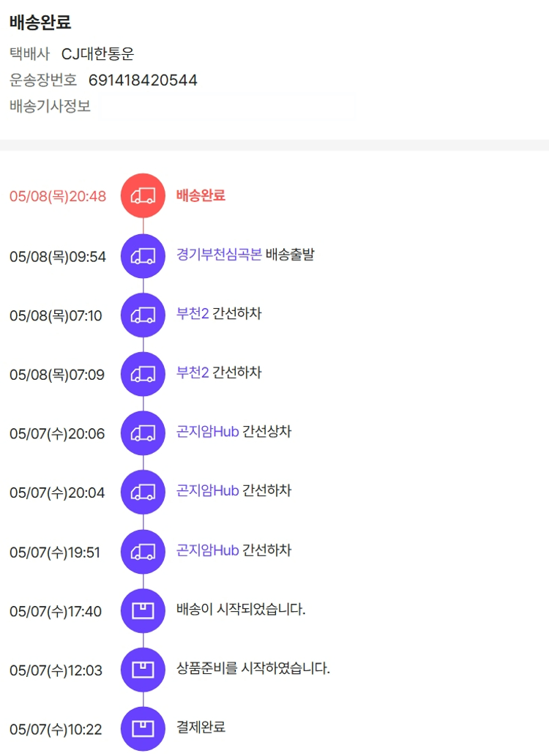This screenshot has width=549, height=756.
Task: Click truck icon at 05/08 07:10 entry
Action: tap(143, 315)
